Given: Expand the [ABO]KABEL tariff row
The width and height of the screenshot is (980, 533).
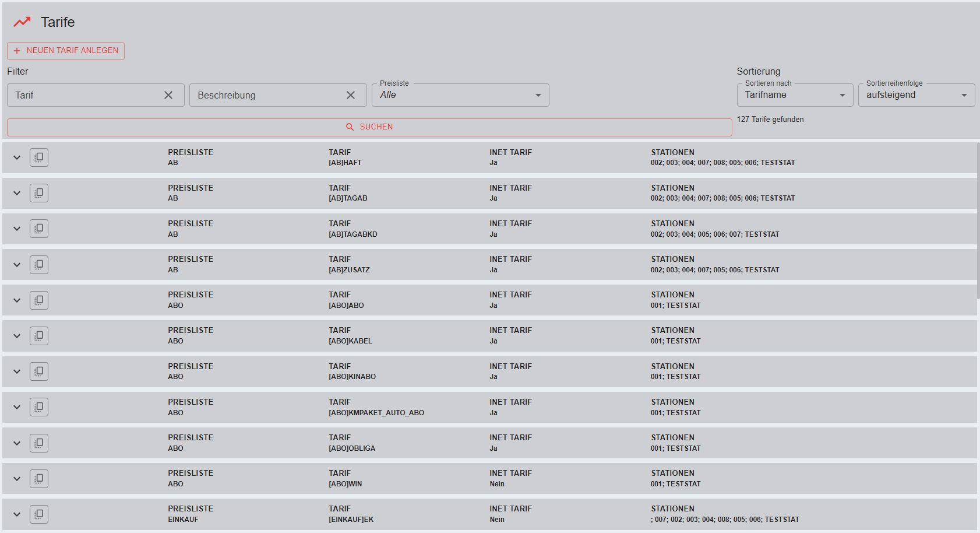Looking at the screenshot, I should point(17,336).
